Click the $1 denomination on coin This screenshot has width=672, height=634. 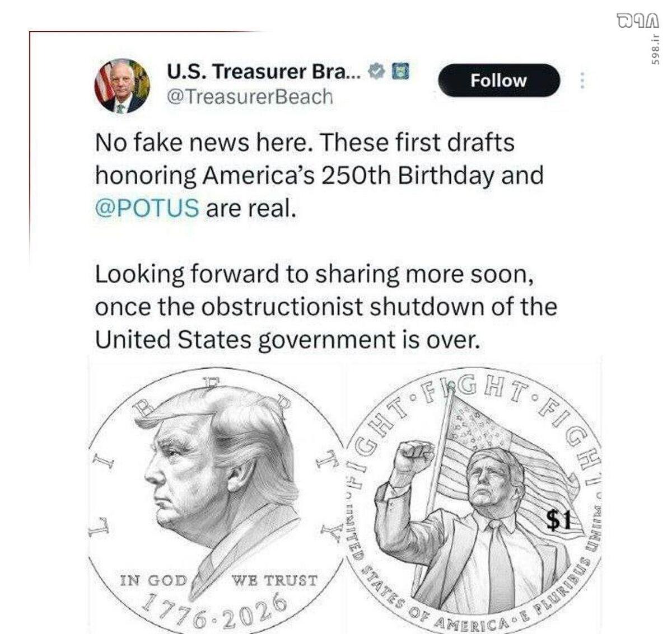pyautogui.click(x=558, y=520)
